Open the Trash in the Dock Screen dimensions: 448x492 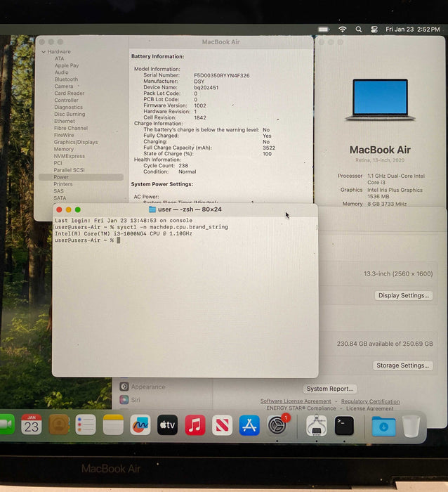coord(411,426)
